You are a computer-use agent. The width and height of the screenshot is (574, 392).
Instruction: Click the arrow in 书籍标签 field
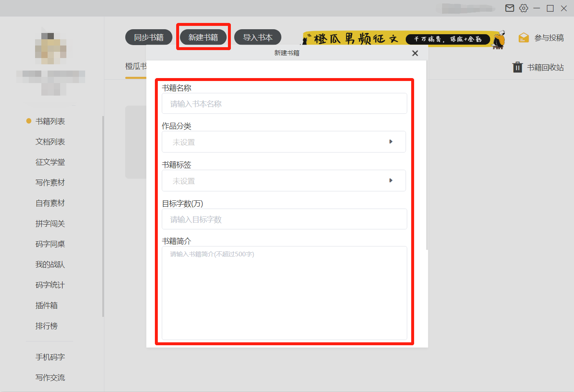[x=391, y=180]
